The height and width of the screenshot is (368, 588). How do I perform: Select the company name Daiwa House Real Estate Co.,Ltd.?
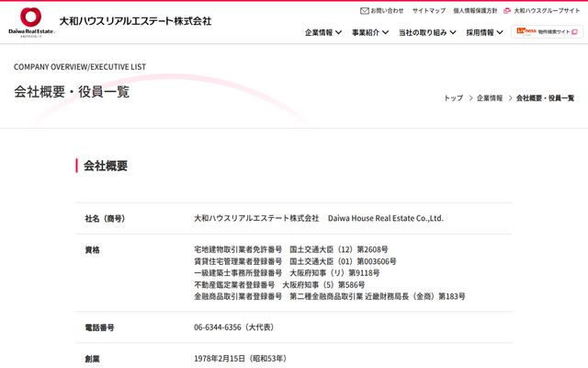pyautogui.click(x=386, y=218)
